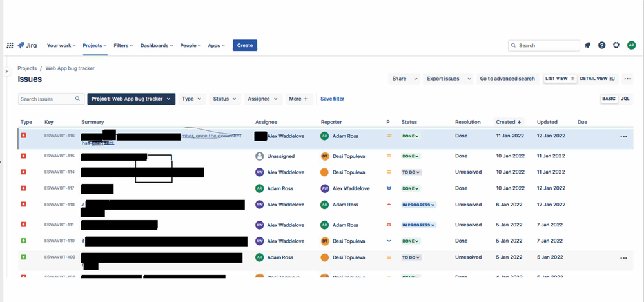Click the bug type icon of ESWAVBT-111
The image size is (644, 302).
(23, 225)
